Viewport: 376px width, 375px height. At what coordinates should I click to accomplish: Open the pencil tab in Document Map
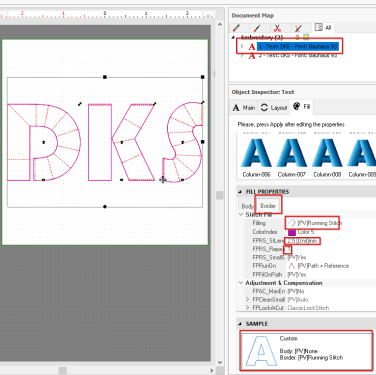pos(236,28)
